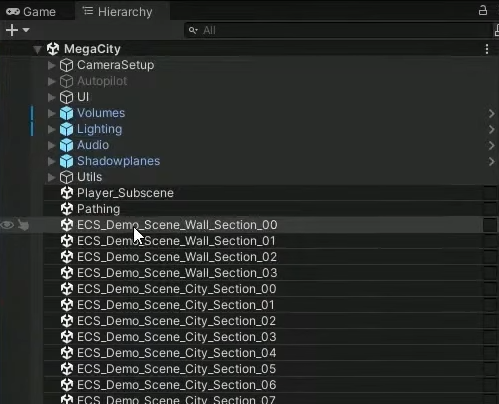Expand the Autopilot object

(51, 81)
